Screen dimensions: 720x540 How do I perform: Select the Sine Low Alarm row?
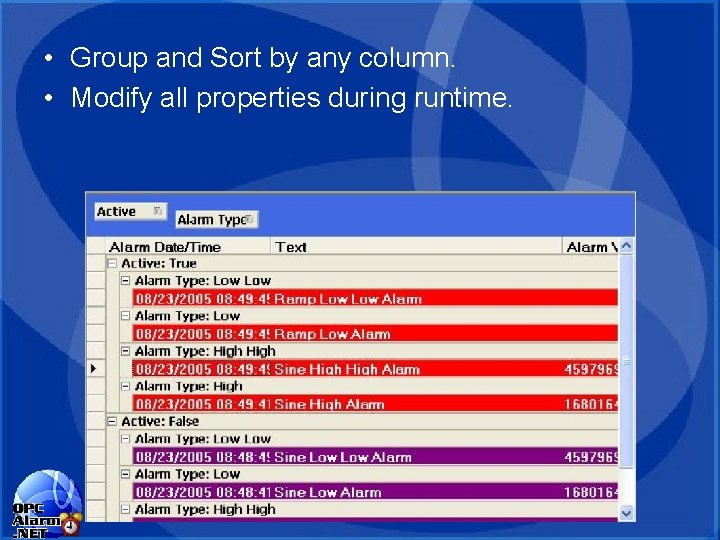(375, 492)
